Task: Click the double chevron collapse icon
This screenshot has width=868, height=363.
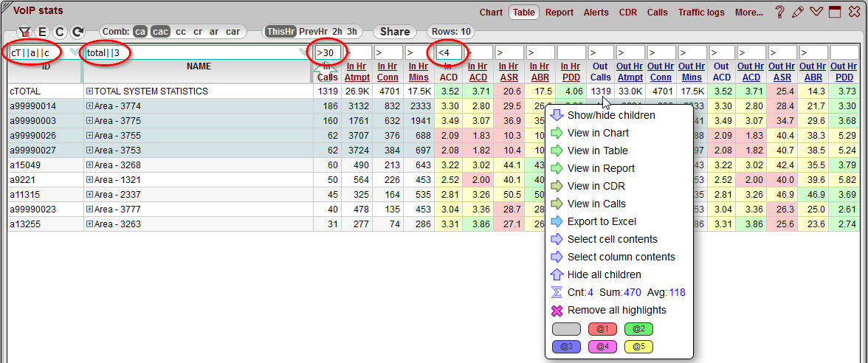Action: click(x=816, y=12)
